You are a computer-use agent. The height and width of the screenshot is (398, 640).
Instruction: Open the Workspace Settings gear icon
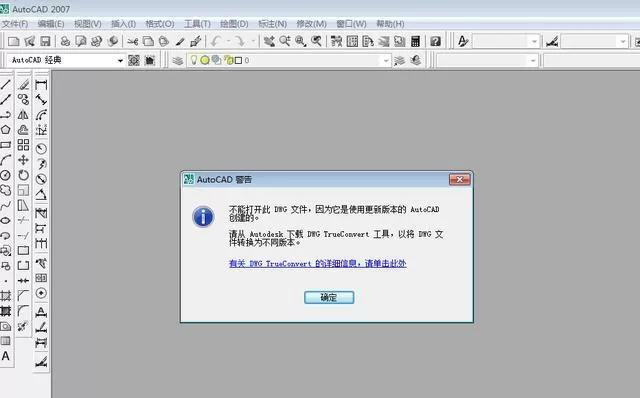(134, 60)
